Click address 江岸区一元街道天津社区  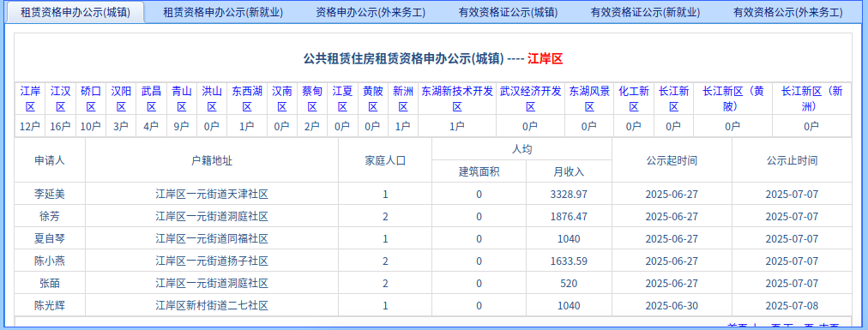[x=212, y=194]
